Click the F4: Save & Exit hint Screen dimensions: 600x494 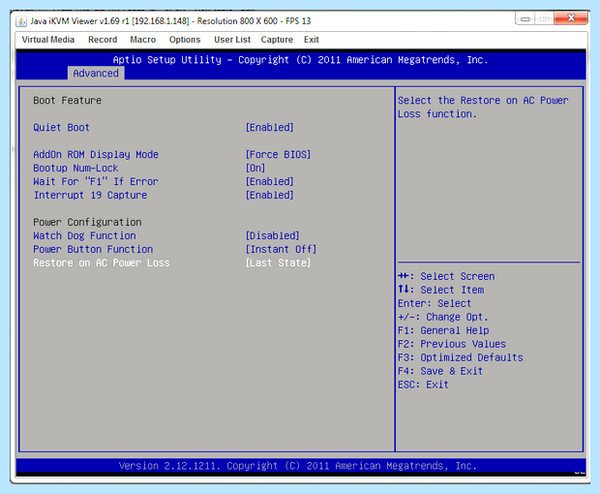click(x=440, y=371)
